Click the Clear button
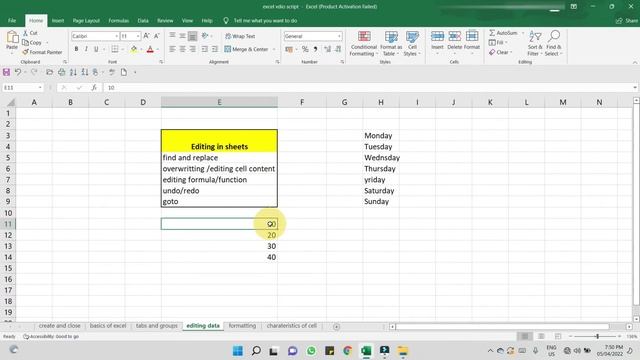 pyautogui.click(x=500, y=52)
